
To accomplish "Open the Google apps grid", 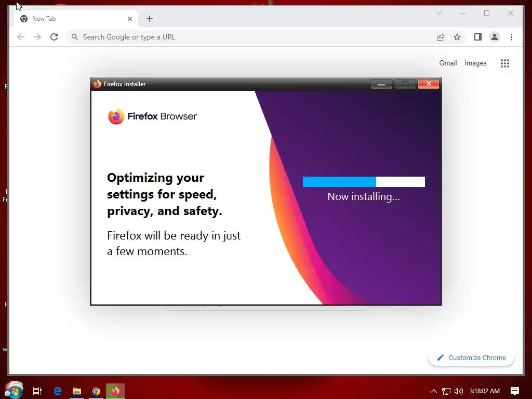I will (x=505, y=63).
